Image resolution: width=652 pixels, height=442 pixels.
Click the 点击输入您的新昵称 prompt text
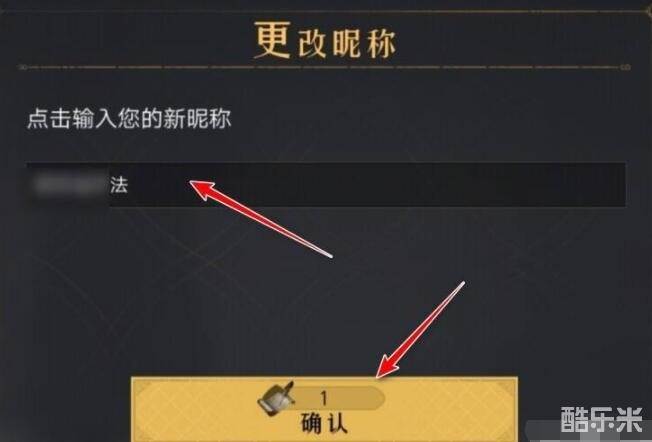point(129,119)
